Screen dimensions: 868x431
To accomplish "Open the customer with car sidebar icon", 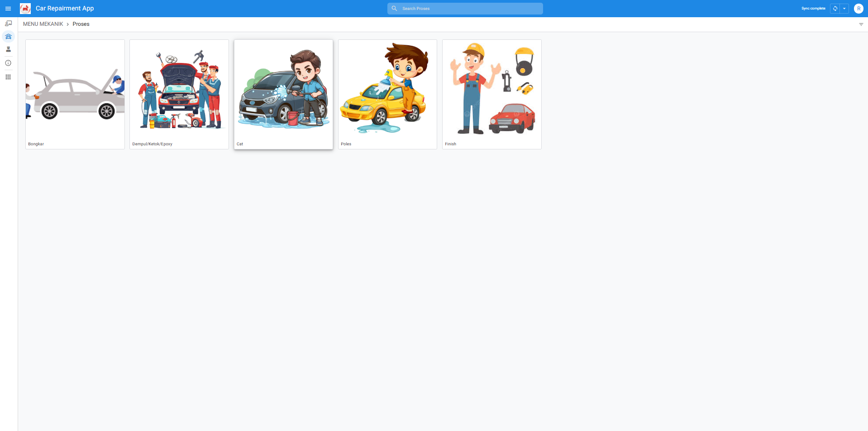I will click(x=8, y=24).
